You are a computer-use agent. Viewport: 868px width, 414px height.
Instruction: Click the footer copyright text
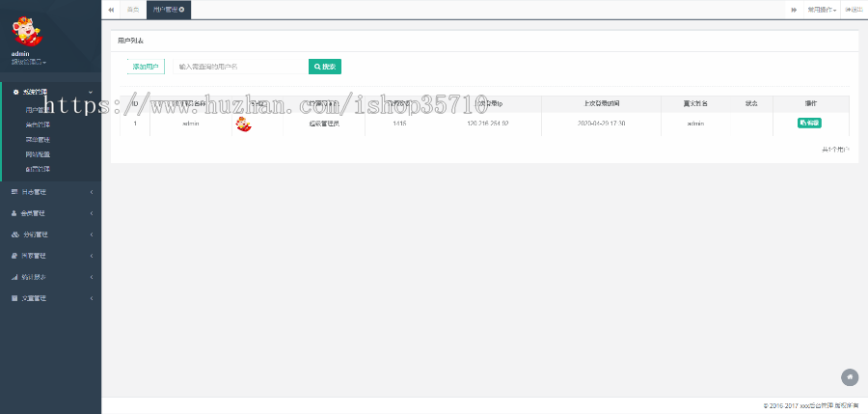point(811,405)
